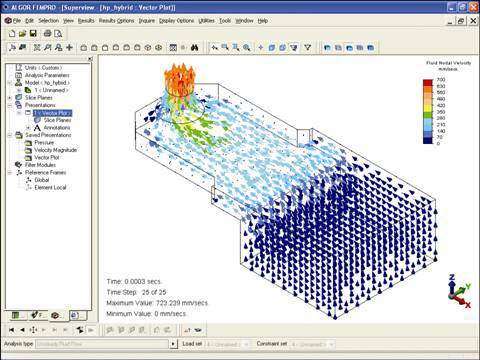
Task: Collapse the Presentations tree node
Action: 10,105
